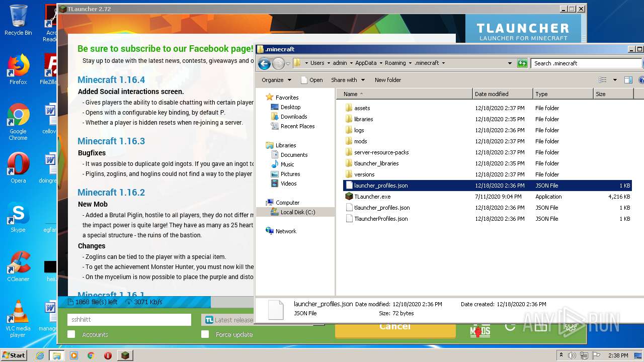Open Google Chrome desktop shortcut
644x362 pixels.
pyautogui.click(x=18, y=122)
